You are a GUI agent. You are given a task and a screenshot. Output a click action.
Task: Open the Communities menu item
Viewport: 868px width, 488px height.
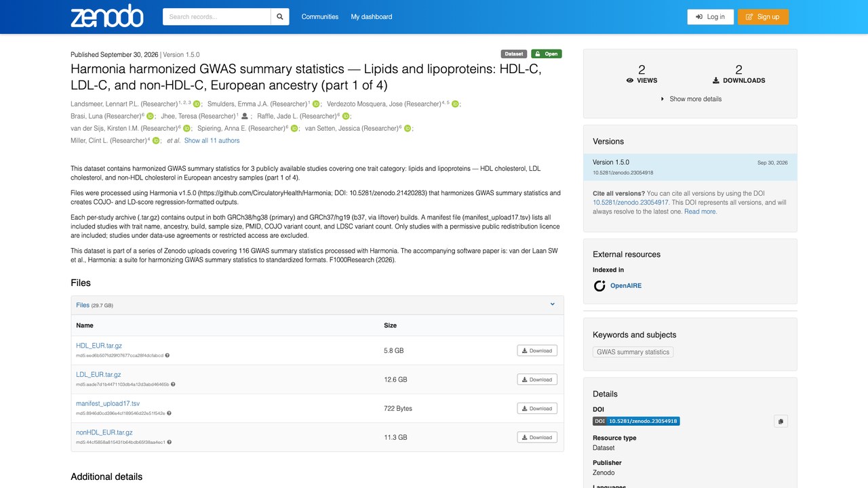point(320,17)
